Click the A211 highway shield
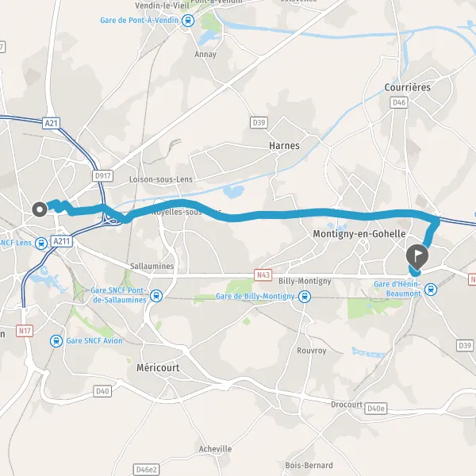Screen dimensions: 476x476 [62, 241]
